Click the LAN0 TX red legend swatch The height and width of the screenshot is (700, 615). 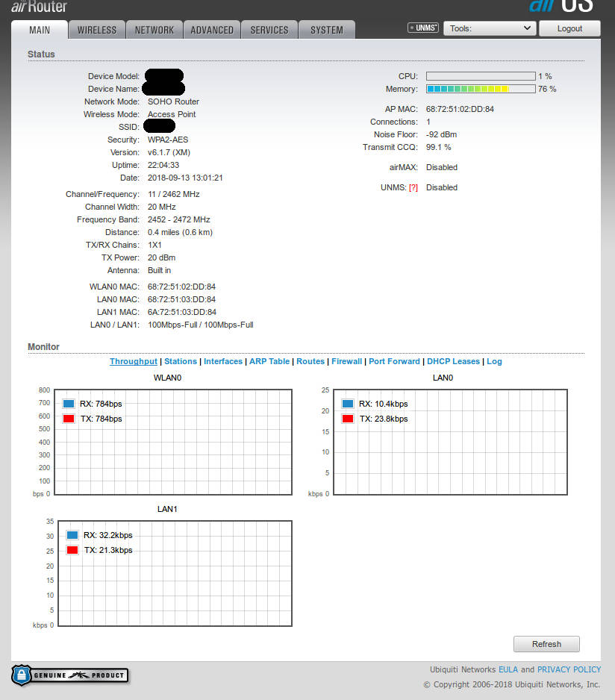click(x=348, y=419)
